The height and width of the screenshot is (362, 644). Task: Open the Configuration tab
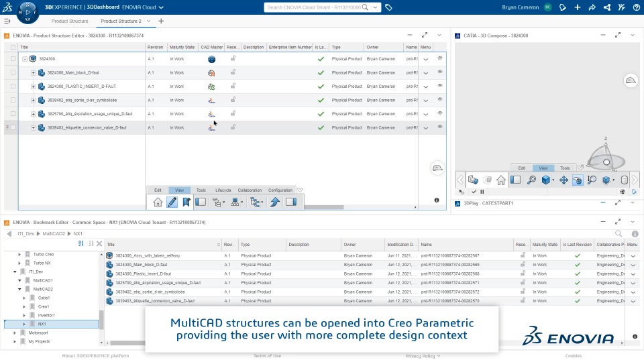pos(280,190)
